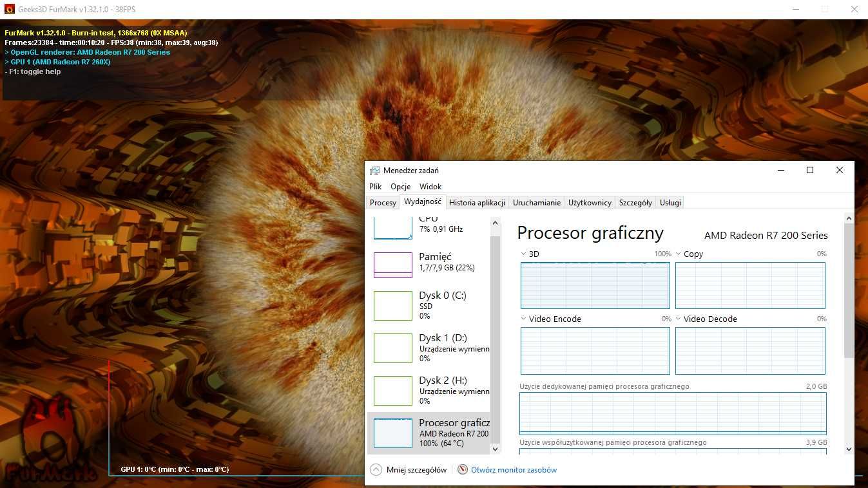Close the FurMark window

[854, 9]
